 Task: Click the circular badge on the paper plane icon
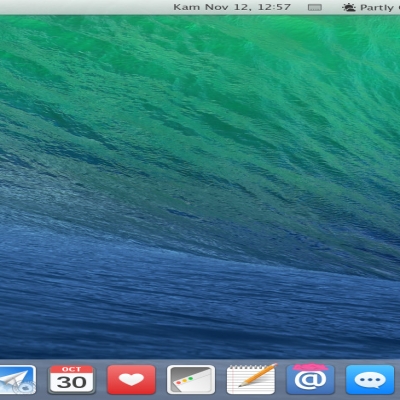[24, 387]
